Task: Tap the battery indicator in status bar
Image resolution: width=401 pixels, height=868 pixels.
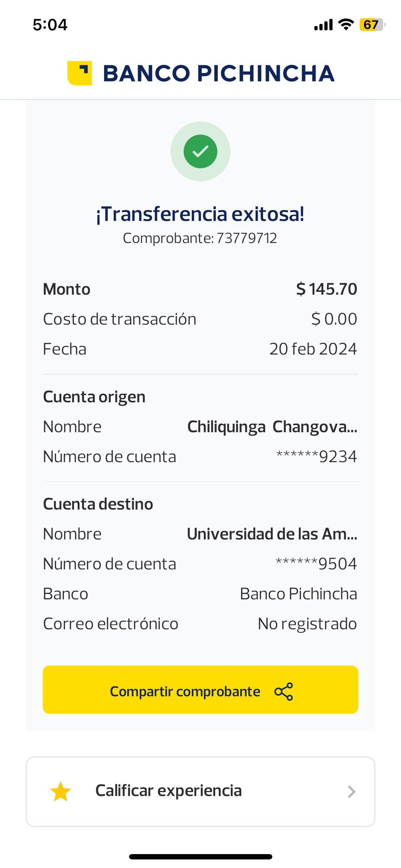Action: [x=372, y=25]
